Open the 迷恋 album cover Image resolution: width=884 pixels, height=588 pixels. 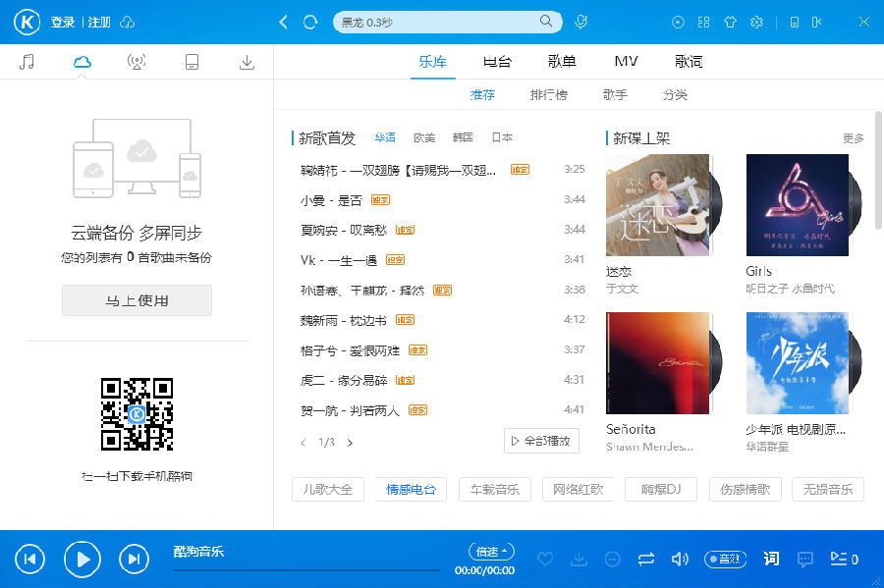[657, 205]
